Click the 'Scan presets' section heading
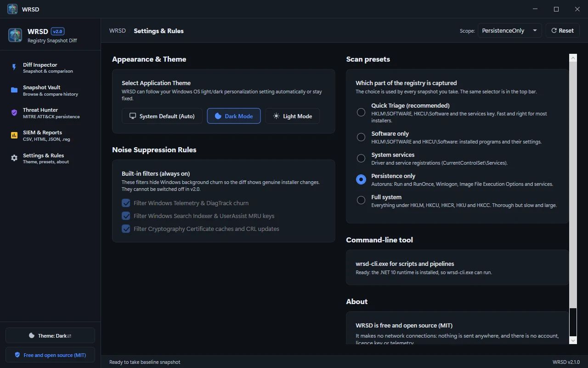 point(368,59)
